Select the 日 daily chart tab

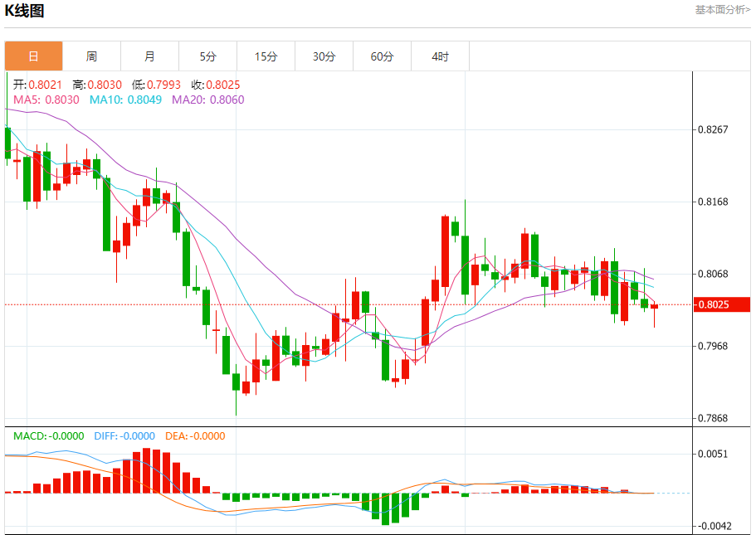pos(34,56)
